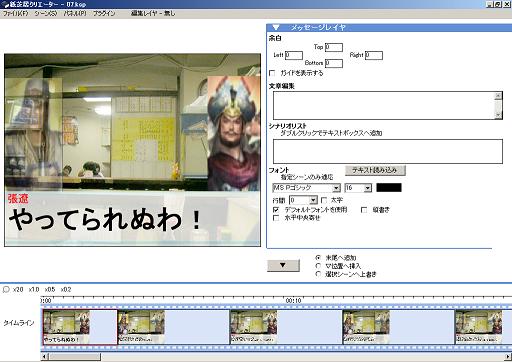Image resolution: width=512 pixels, height=362 pixels.
Task: Click the up arrow of text area scrollbar
Action: [x=498, y=96]
